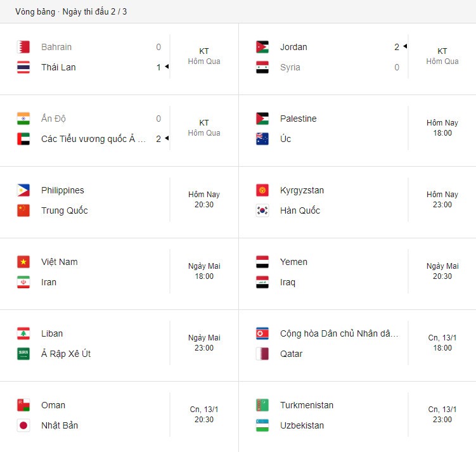
Task: Click the South Korea flag by Hàn Quốc
Action: pos(262,210)
